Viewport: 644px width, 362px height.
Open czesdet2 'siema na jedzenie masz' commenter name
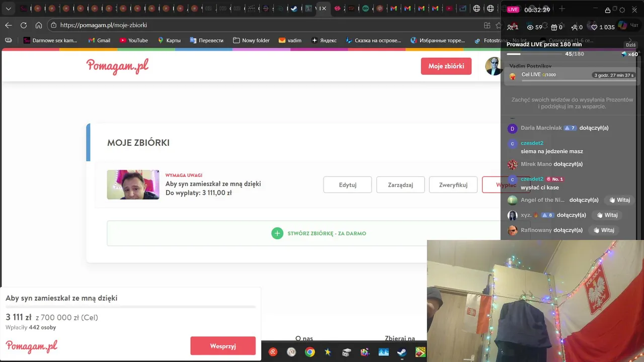[532, 143]
